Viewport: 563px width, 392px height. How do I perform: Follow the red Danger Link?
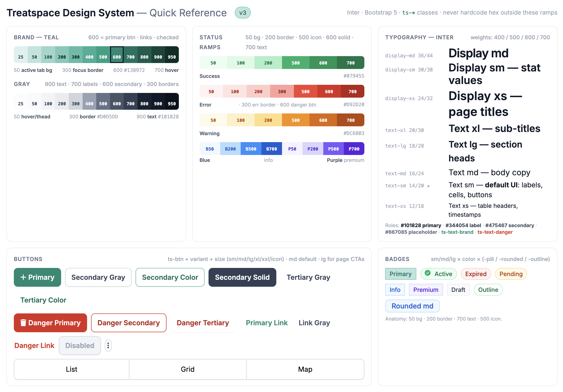[x=34, y=346]
